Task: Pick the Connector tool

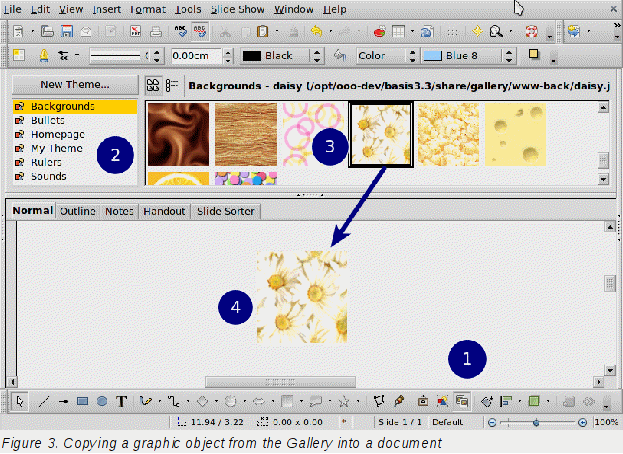Action: 173,402
